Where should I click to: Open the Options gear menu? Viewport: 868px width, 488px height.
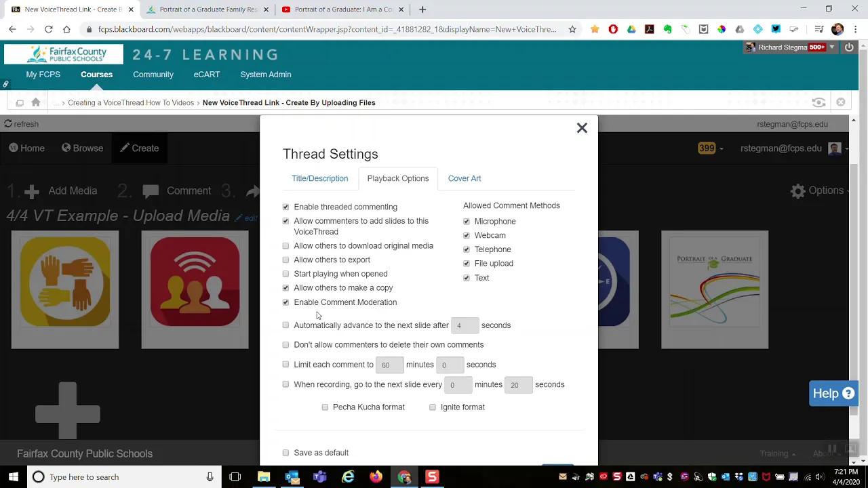coord(821,190)
